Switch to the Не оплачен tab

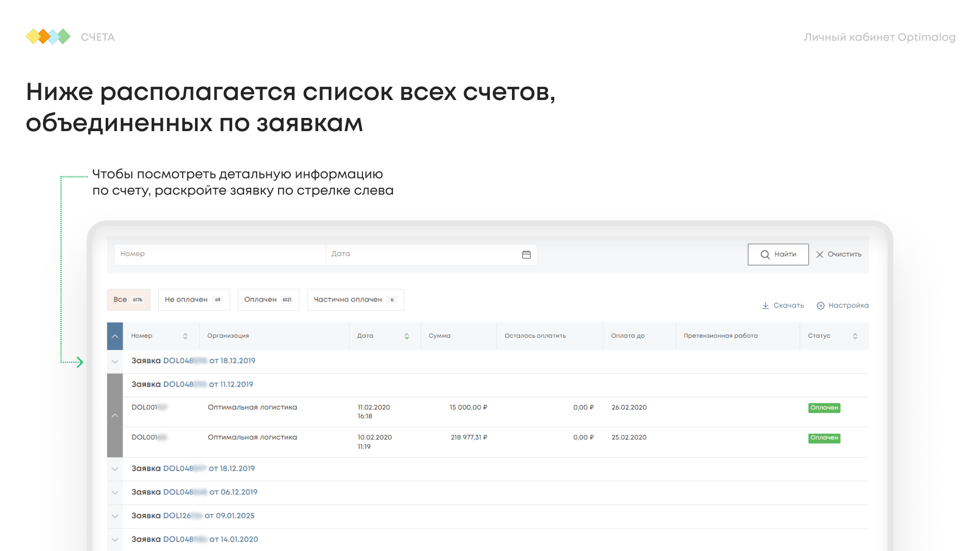(x=194, y=300)
